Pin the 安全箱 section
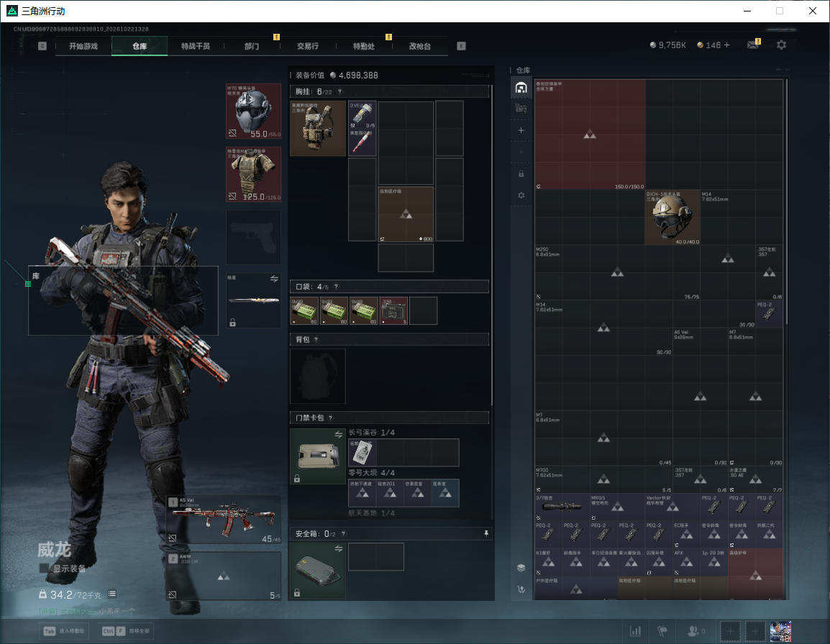This screenshot has height=644, width=830. [x=486, y=534]
